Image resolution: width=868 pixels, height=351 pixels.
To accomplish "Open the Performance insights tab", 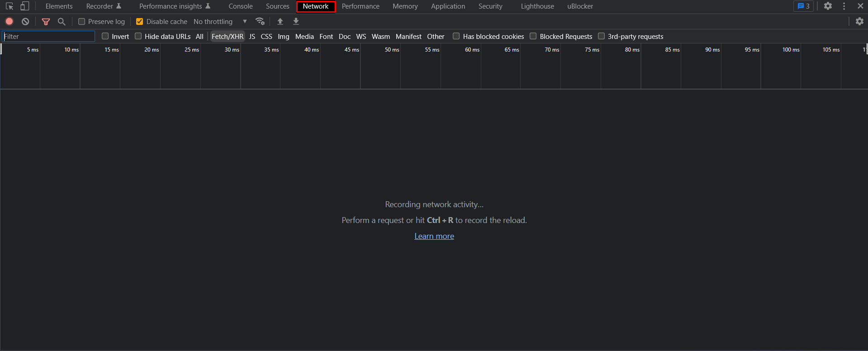I will [x=175, y=6].
